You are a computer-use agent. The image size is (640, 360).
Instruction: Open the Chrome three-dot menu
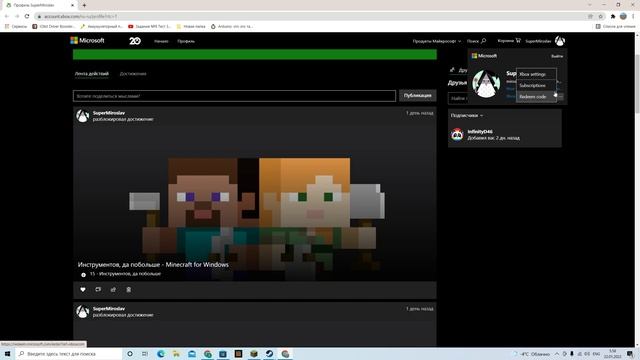633,16
